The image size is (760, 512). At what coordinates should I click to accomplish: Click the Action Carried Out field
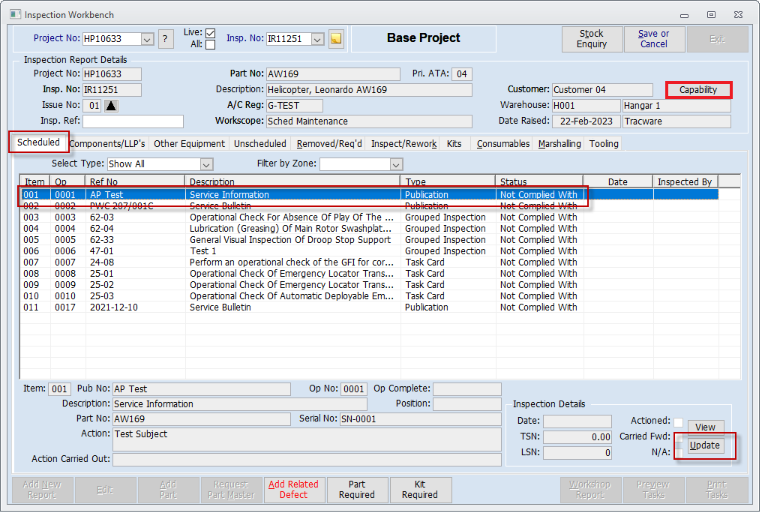click(307, 460)
